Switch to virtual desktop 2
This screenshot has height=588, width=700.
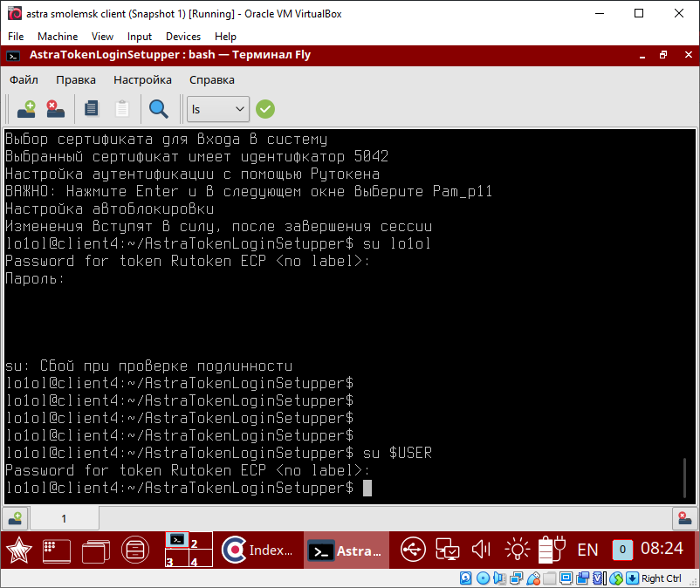click(x=201, y=540)
